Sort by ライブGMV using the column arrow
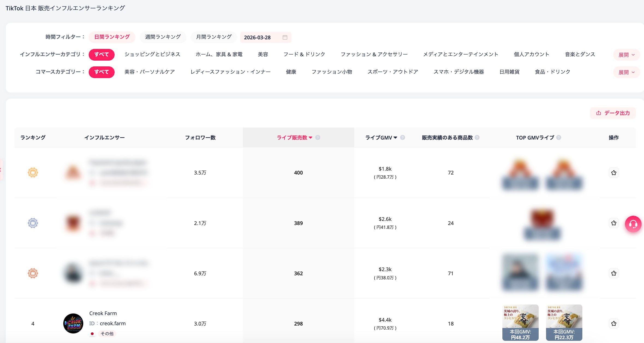This screenshot has width=644, height=343. 395,138
